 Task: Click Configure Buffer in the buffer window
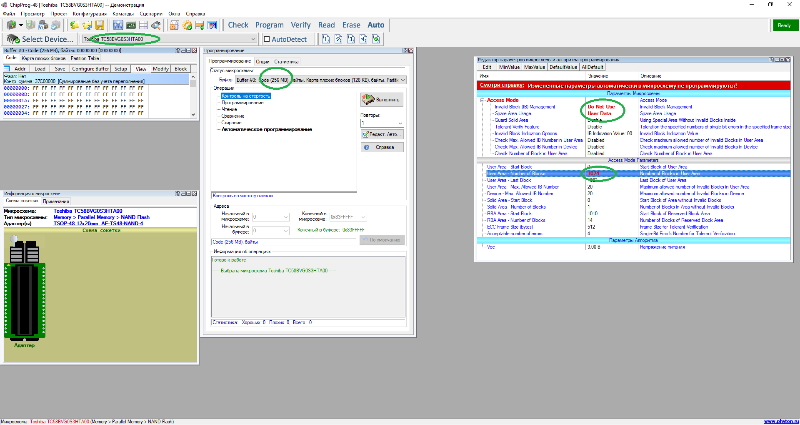tap(90, 69)
